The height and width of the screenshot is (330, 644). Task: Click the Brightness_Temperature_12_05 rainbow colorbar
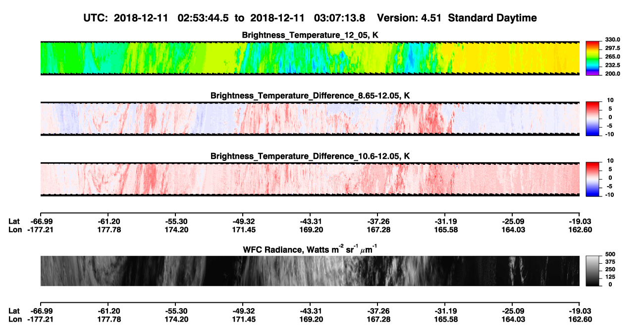click(x=593, y=57)
